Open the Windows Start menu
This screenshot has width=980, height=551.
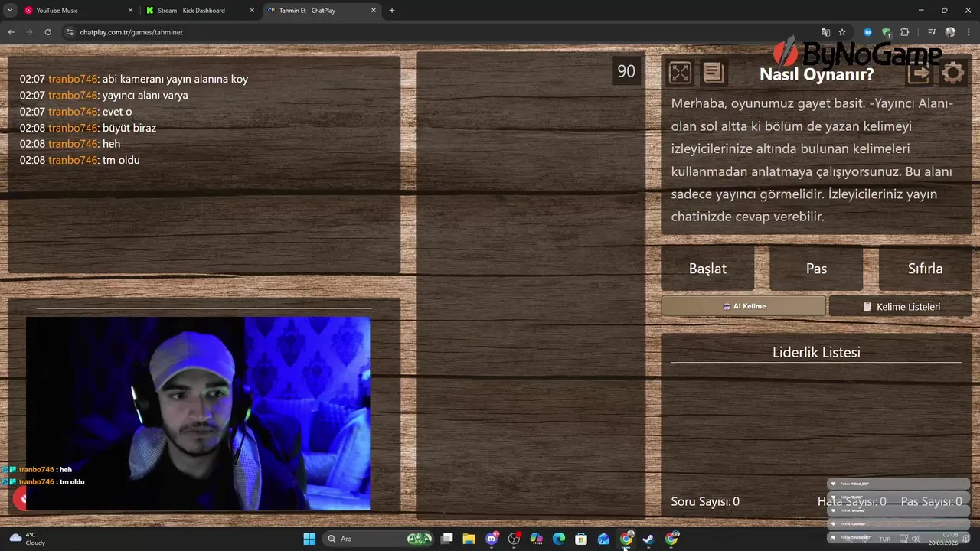point(309,539)
